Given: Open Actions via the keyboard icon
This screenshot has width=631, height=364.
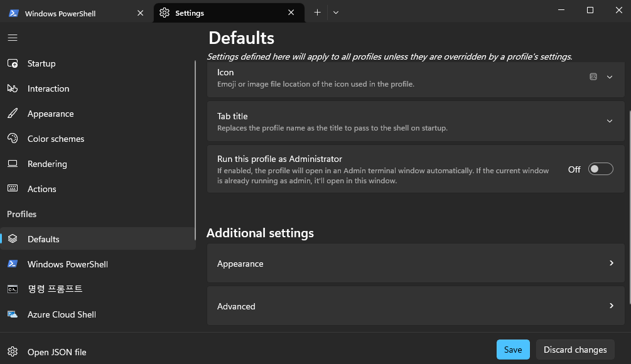Looking at the screenshot, I should pos(13,188).
